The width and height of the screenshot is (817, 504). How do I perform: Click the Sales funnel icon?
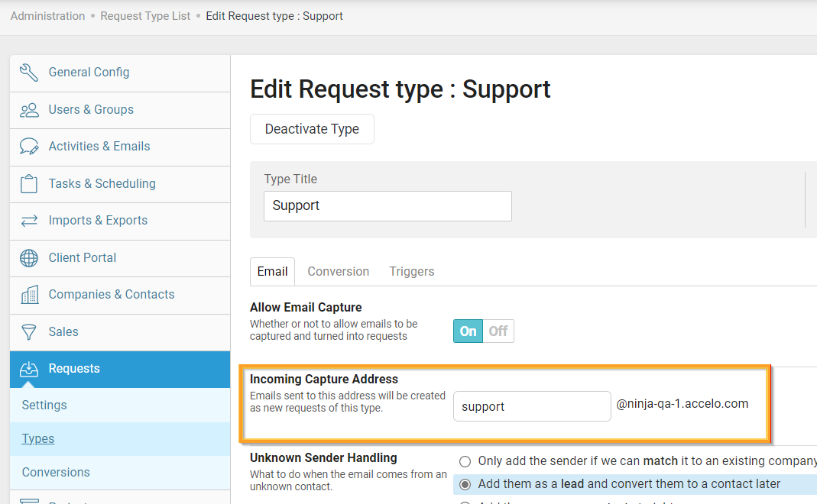[x=29, y=332]
